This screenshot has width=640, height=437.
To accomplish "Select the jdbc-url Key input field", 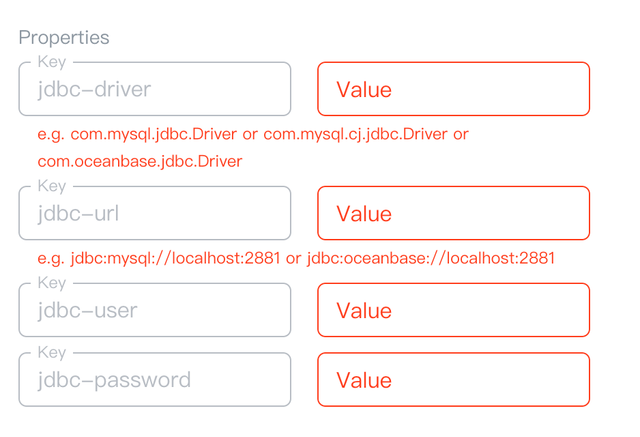I will 154,214.
